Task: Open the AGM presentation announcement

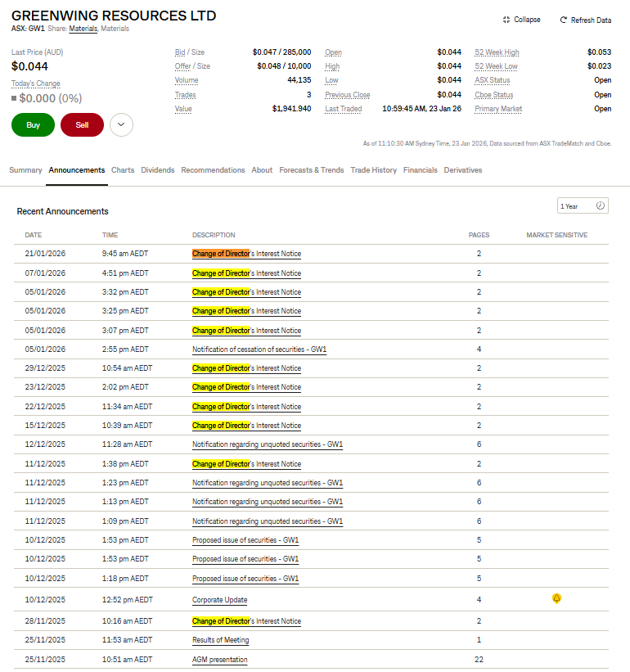Action: [220, 660]
